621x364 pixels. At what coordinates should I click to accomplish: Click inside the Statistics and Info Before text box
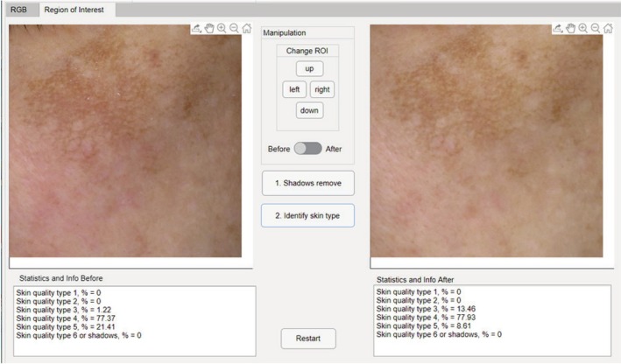point(135,321)
